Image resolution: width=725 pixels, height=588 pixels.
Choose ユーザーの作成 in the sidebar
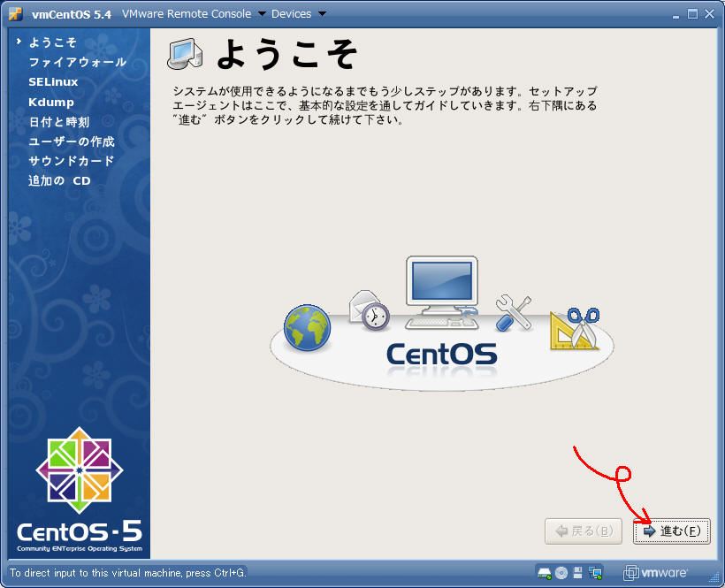(71, 141)
